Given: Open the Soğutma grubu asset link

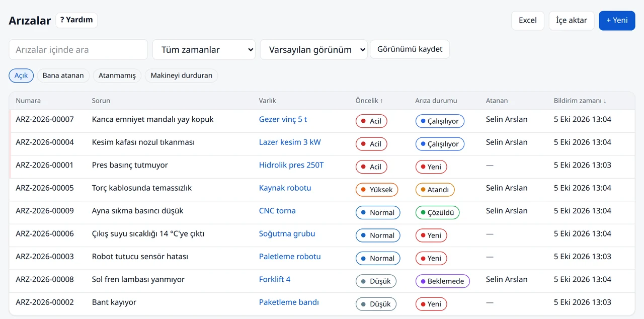Looking at the screenshot, I should pos(287,233).
